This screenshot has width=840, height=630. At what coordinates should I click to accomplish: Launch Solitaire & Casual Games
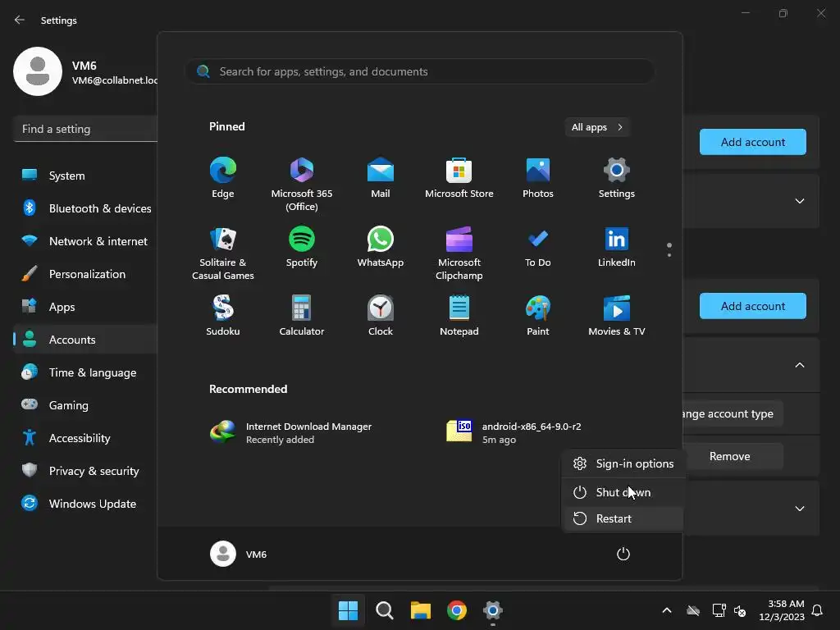click(x=223, y=253)
